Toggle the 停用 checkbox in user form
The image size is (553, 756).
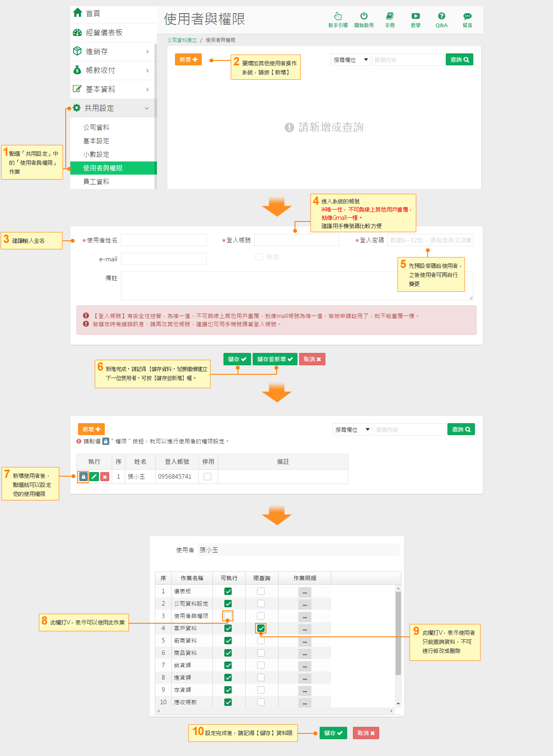click(259, 257)
